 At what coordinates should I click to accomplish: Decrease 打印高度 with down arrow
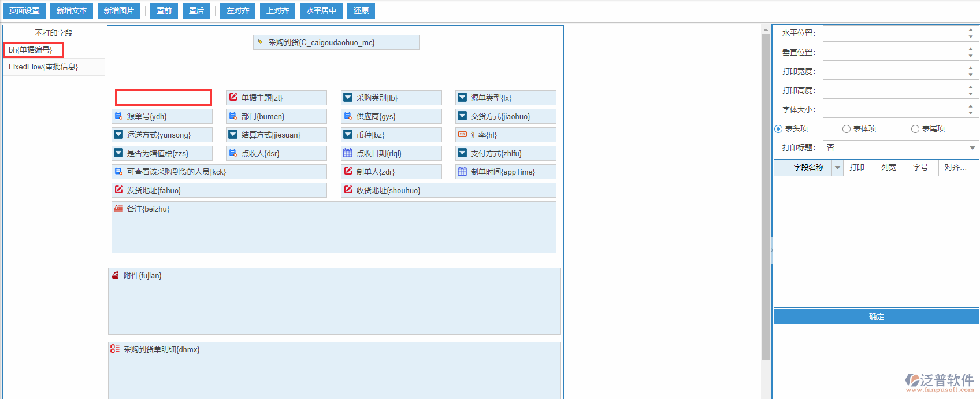971,94
